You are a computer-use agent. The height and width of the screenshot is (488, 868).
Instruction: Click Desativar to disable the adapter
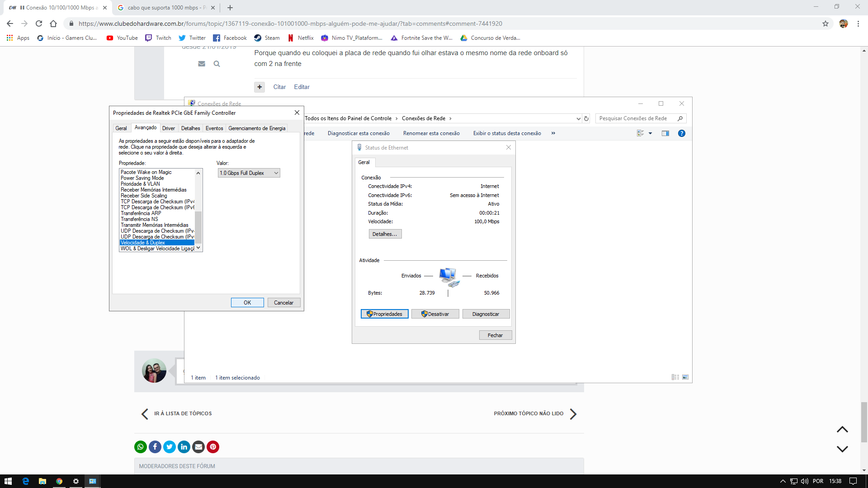click(435, 314)
